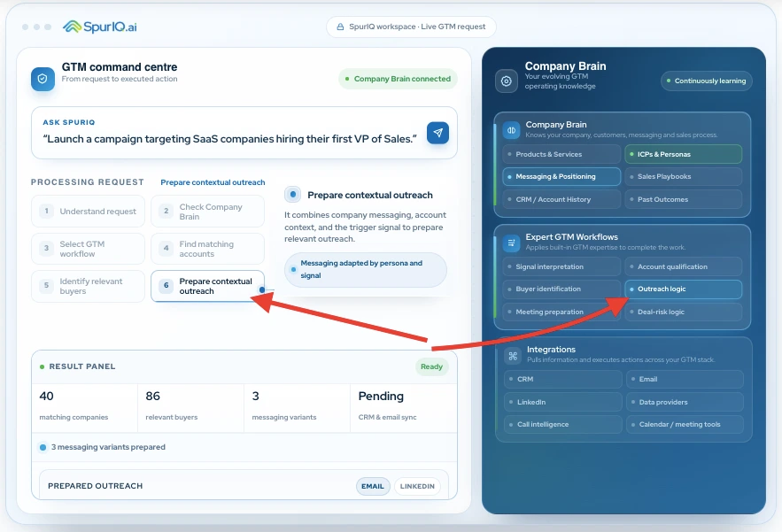Click the CRM integration chip
Image resolution: width=782 pixels, height=532 pixels.
(x=563, y=379)
